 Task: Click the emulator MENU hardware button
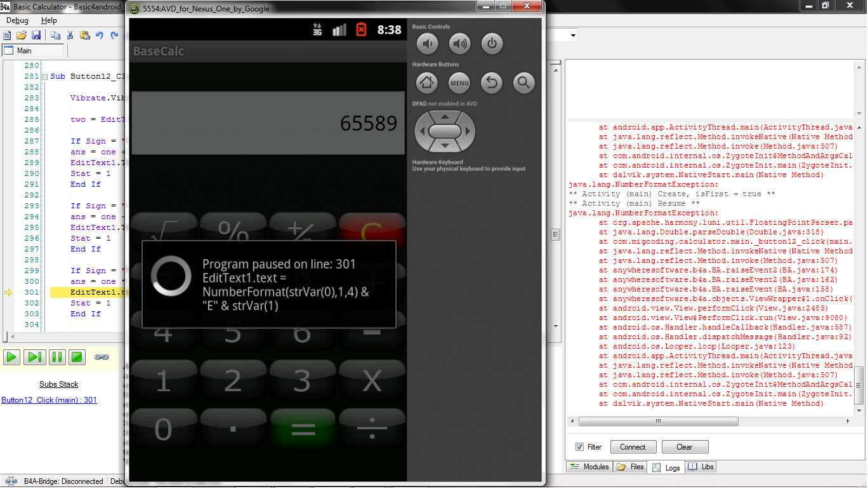tap(459, 83)
